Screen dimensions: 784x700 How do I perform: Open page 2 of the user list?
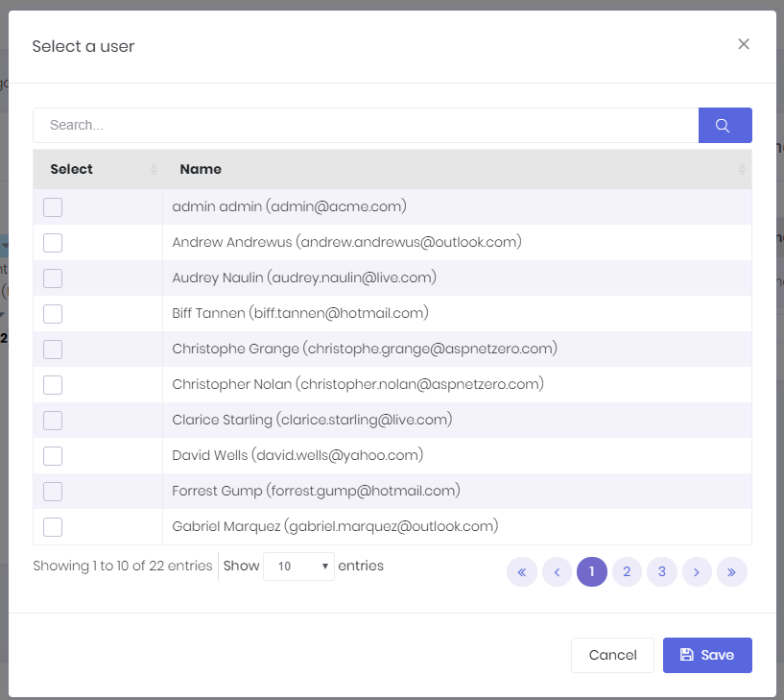pos(627,571)
